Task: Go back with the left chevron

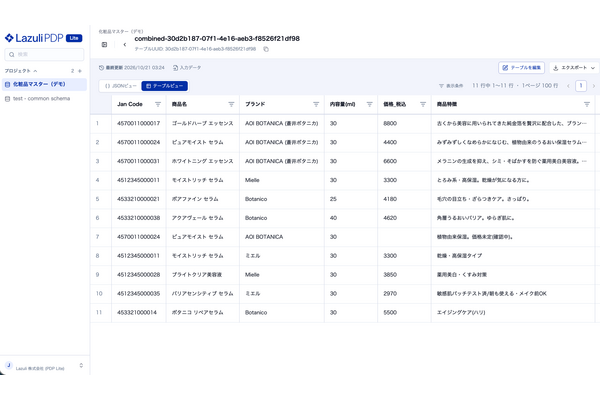Action: pyautogui.click(x=125, y=44)
